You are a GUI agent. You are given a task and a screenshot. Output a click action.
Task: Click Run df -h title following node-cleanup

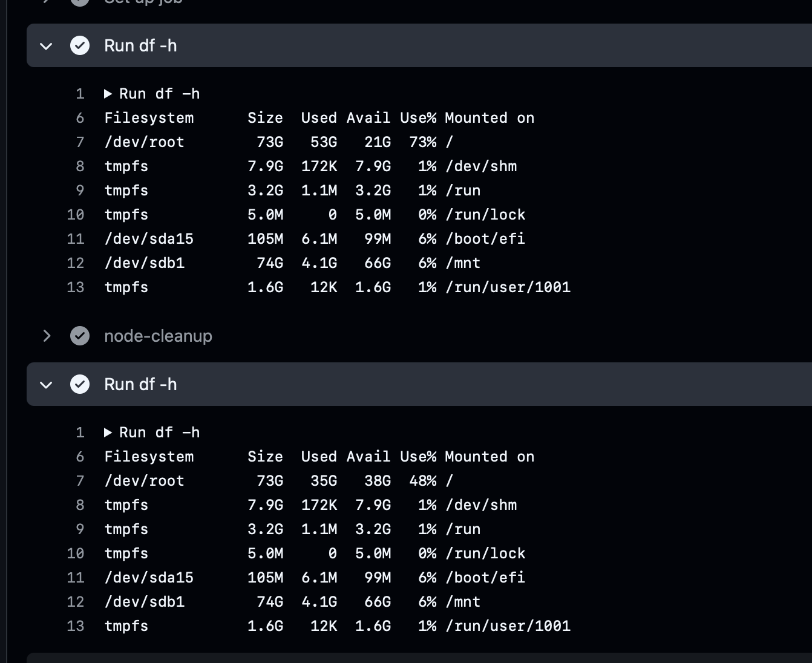coord(140,384)
